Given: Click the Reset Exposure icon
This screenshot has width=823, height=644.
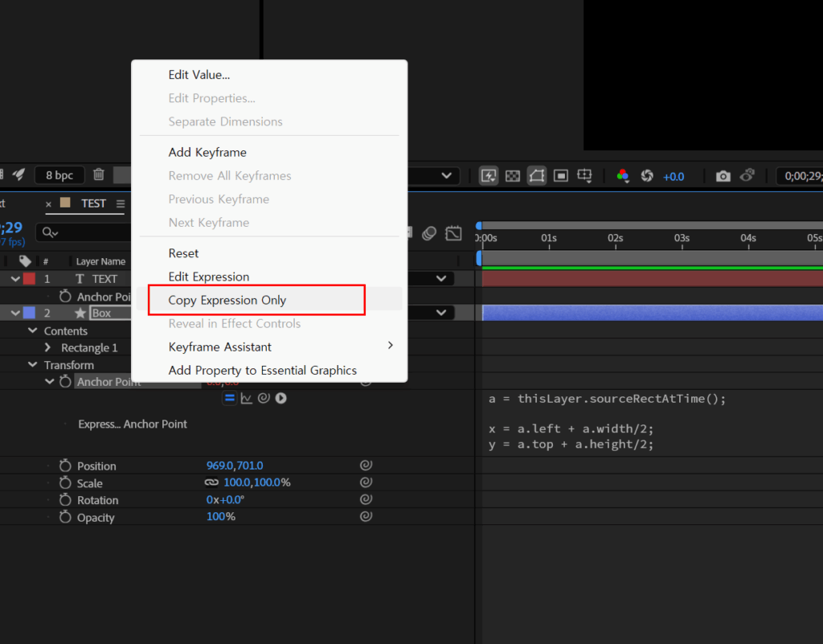Looking at the screenshot, I should pyautogui.click(x=647, y=176).
